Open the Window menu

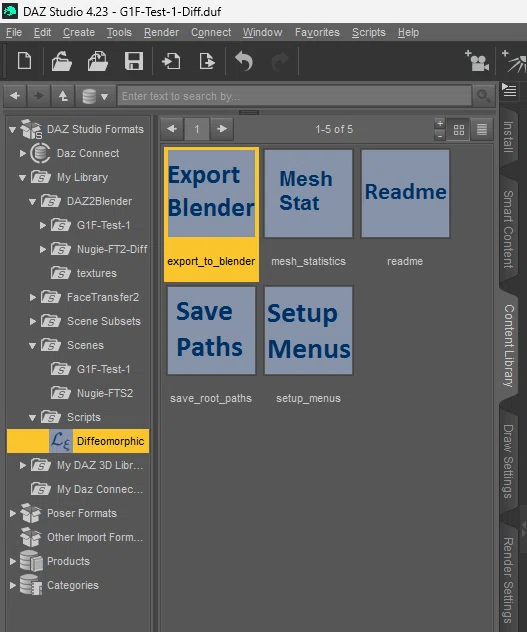pos(262,32)
